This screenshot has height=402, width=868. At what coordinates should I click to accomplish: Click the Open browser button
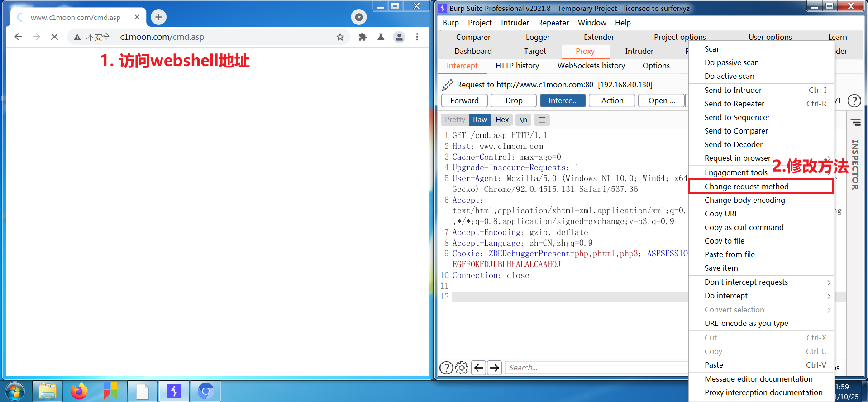[661, 100]
